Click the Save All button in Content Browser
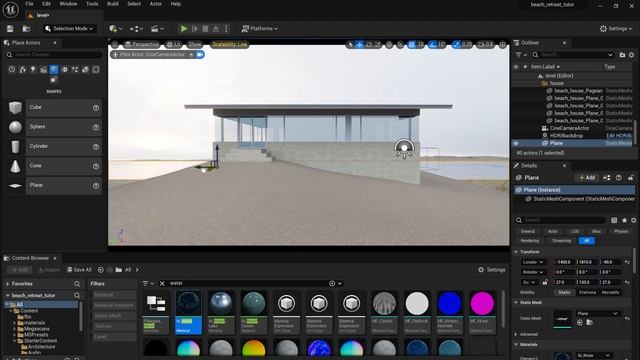The width and height of the screenshot is (640, 360). point(79,270)
